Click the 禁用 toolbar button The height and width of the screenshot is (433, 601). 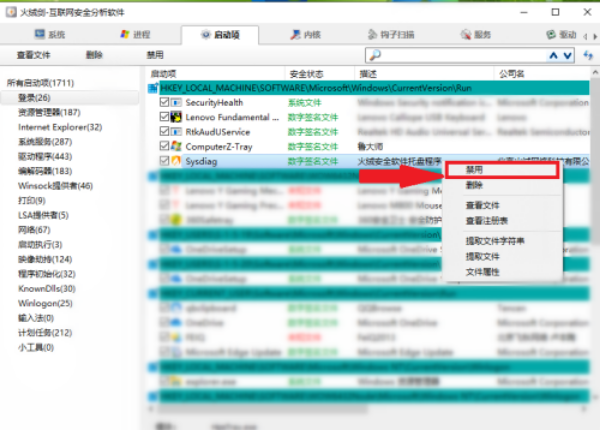[x=155, y=55]
